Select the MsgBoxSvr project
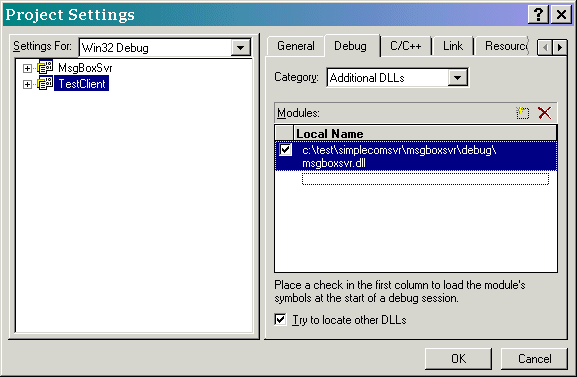 pyautogui.click(x=85, y=68)
